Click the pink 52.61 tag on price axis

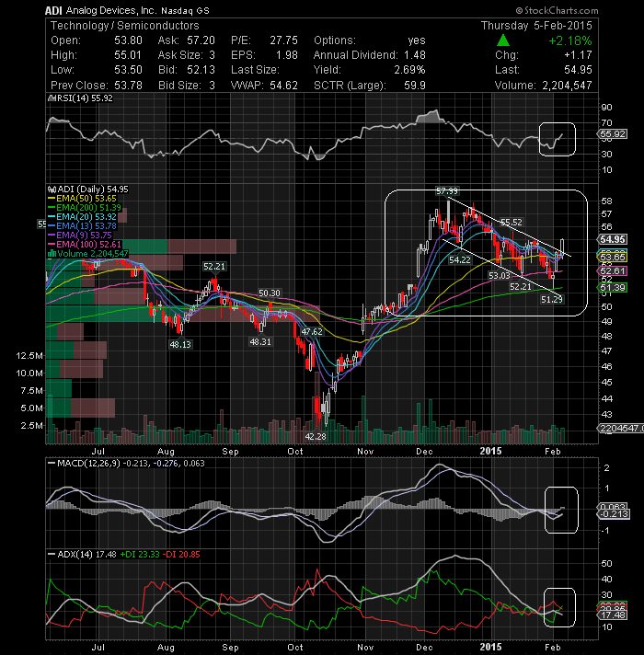pos(613,271)
